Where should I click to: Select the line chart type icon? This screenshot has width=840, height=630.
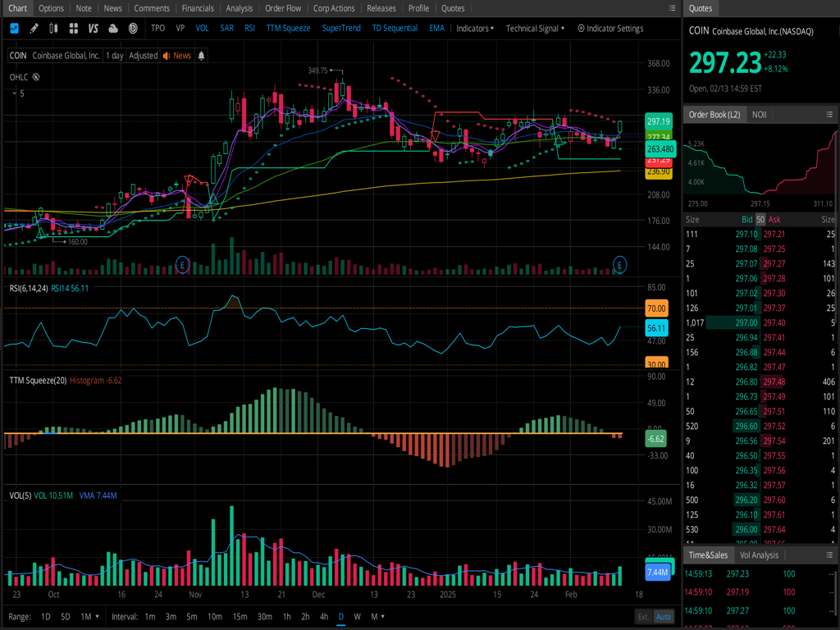pos(14,28)
